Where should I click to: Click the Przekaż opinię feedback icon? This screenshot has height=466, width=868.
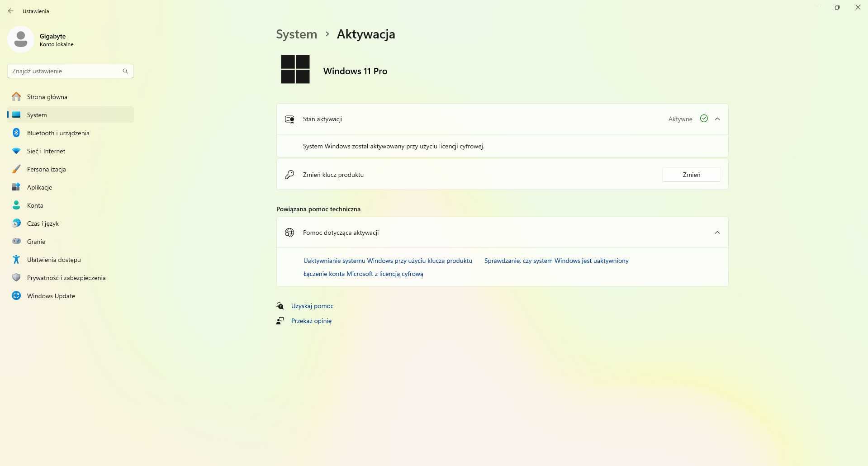click(280, 321)
